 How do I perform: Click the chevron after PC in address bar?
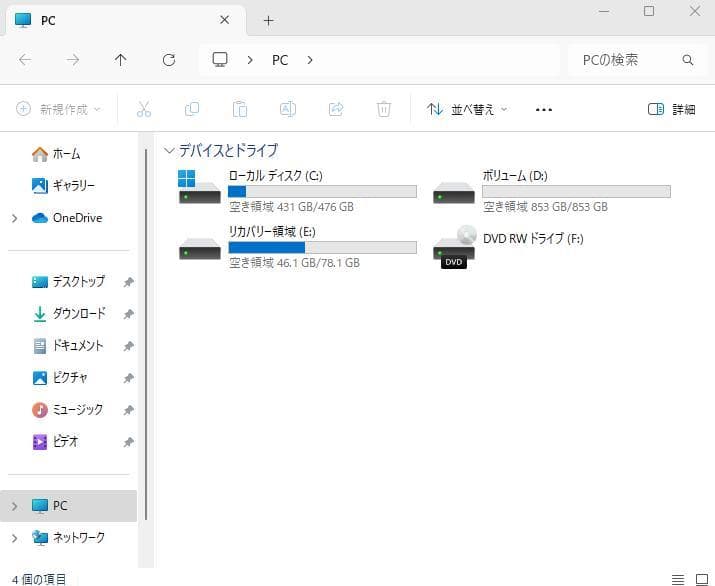click(x=310, y=60)
